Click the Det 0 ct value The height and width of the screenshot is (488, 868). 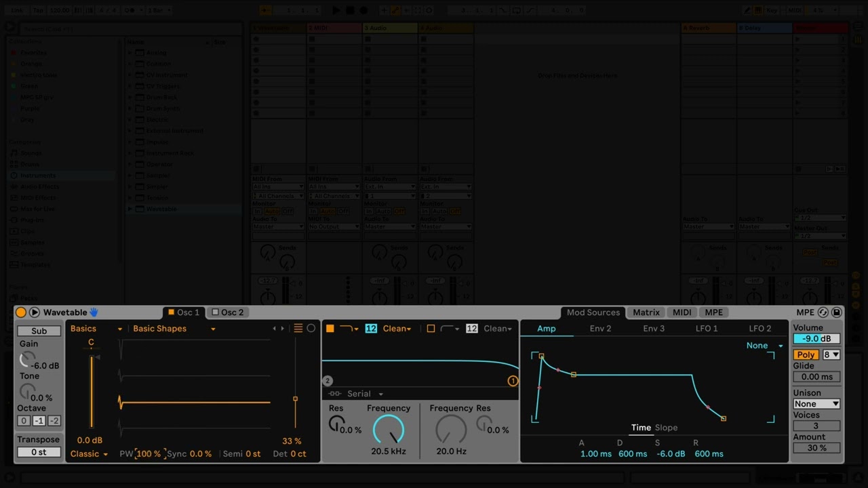[298, 454]
